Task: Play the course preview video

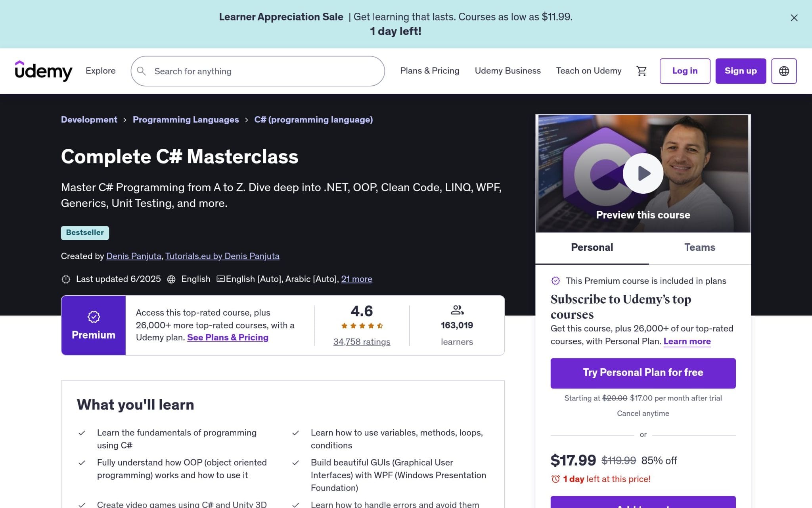Action: tap(643, 173)
